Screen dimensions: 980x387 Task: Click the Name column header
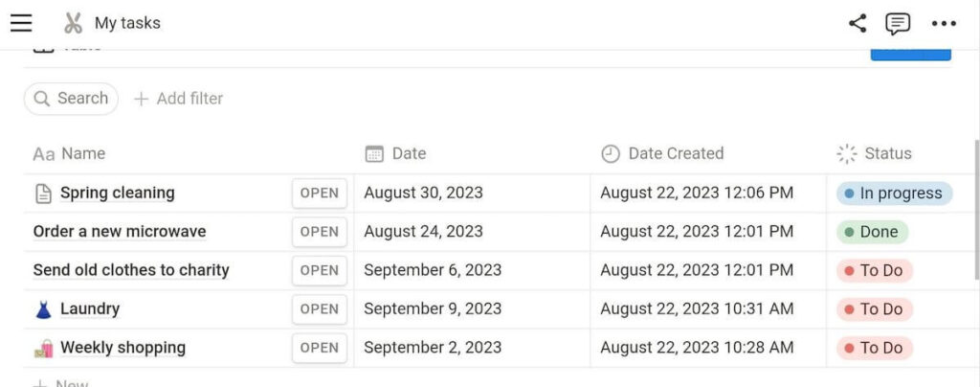click(82, 153)
